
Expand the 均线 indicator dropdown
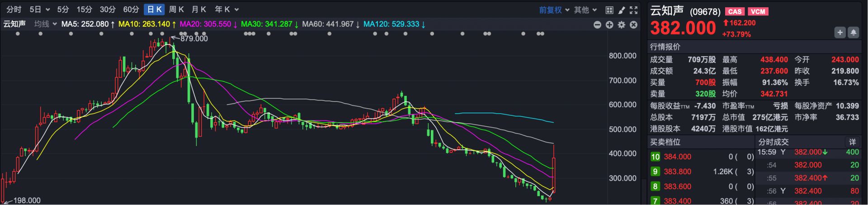[x=46, y=24]
